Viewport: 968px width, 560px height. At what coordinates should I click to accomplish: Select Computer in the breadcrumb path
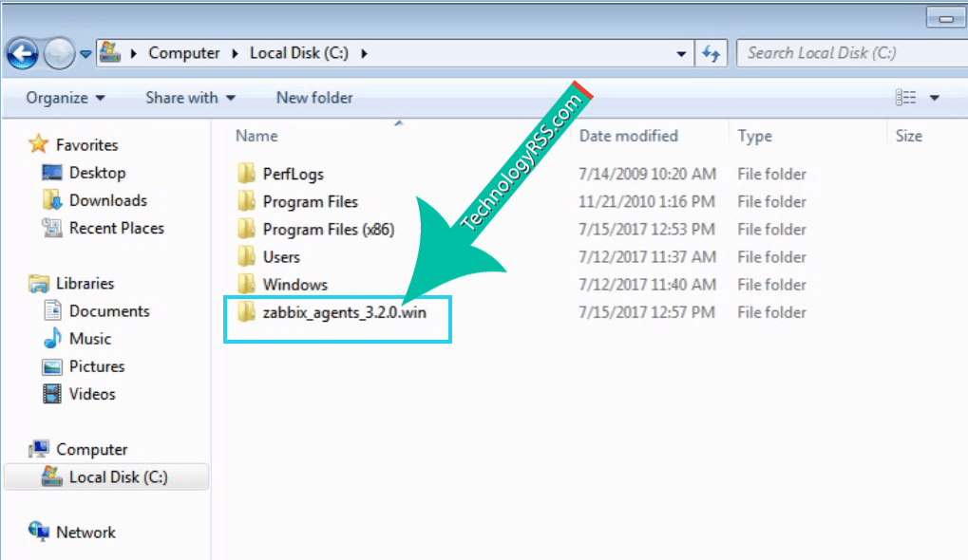(x=184, y=53)
